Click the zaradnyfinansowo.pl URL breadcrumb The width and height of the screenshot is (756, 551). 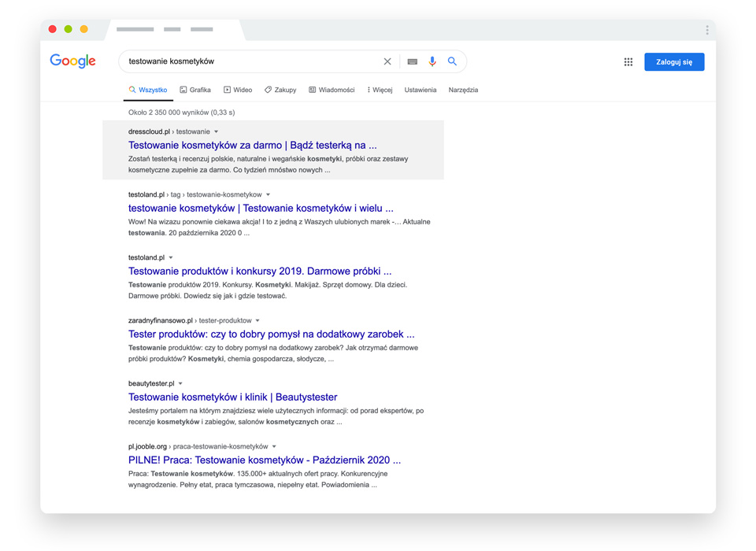point(190,320)
